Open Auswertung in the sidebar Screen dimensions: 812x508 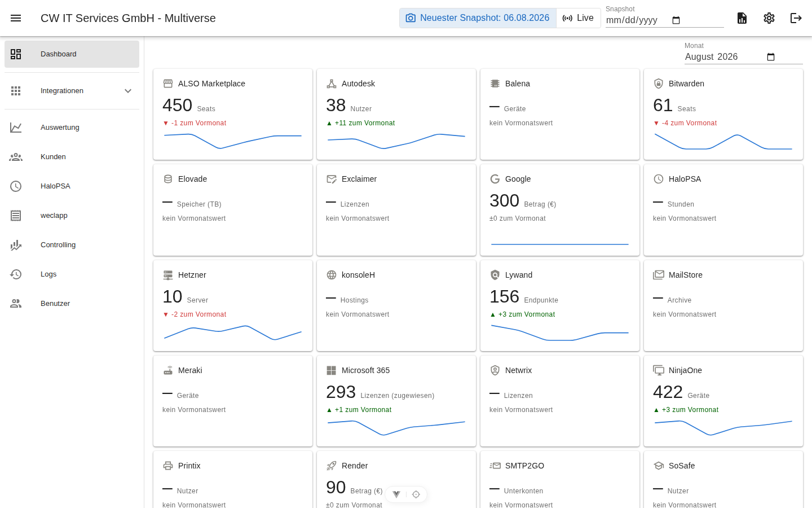(72, 128)
